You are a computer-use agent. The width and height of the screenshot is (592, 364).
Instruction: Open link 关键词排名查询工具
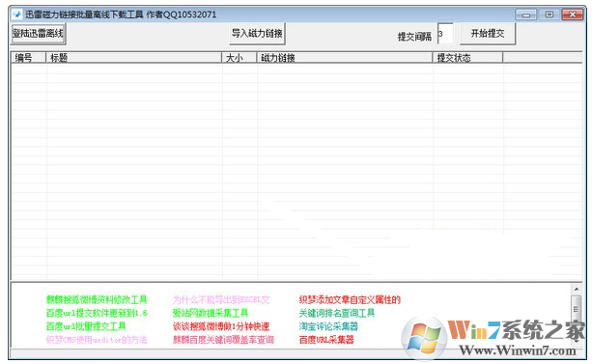[337, 313]
